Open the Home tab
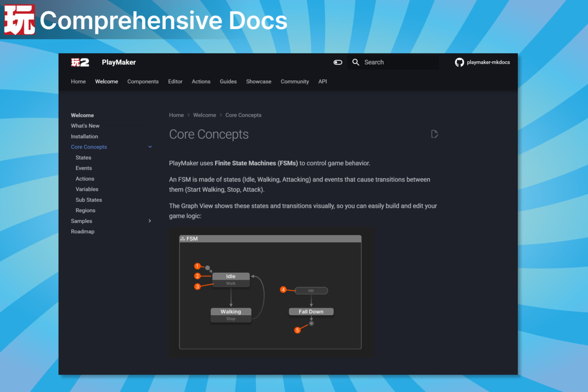 click(x=78, y=81)
